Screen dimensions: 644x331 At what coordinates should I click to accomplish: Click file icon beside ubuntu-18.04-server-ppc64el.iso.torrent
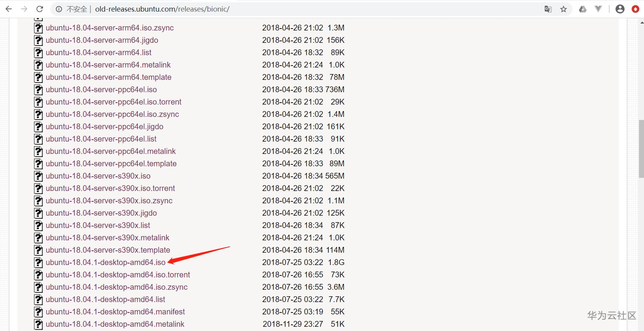38,102
